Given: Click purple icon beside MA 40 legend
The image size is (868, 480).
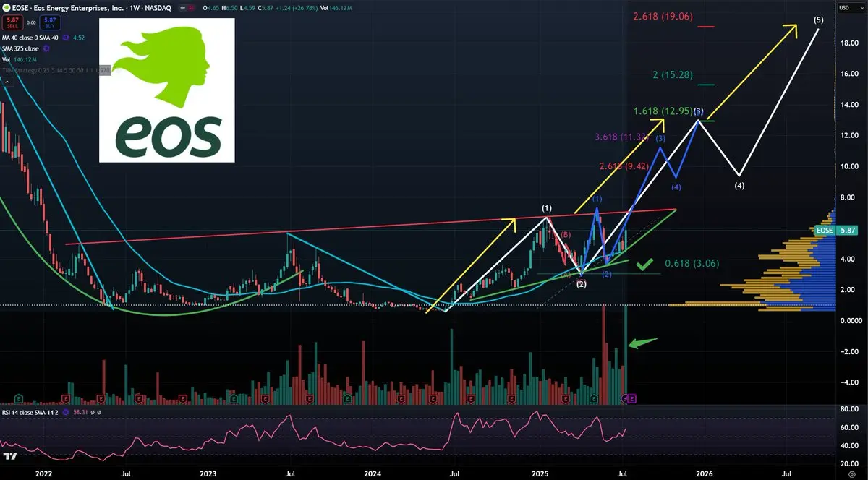Looking at the screenshot, I should click(65, 38).
